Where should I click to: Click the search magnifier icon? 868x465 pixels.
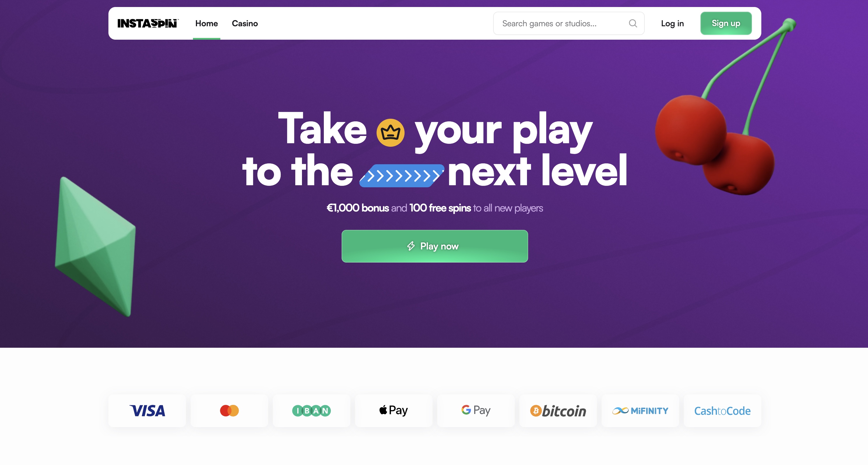click(x=633, y=23)
